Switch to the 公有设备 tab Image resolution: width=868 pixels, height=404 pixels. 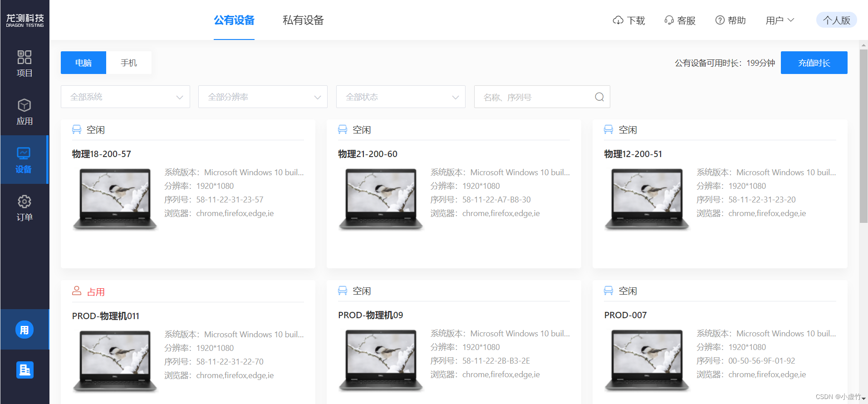[234, 20]
